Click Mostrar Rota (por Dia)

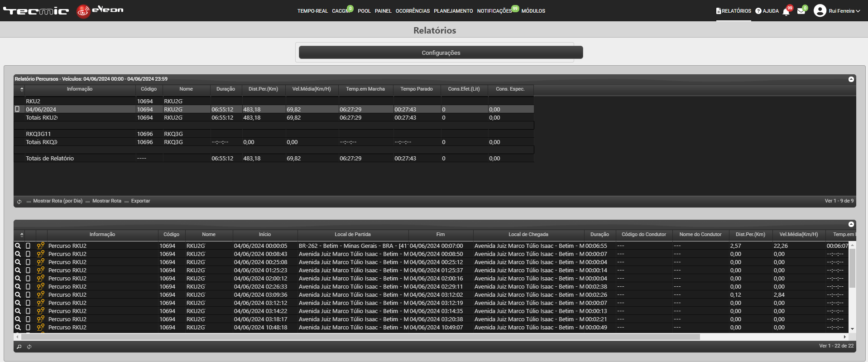(58, 201)
